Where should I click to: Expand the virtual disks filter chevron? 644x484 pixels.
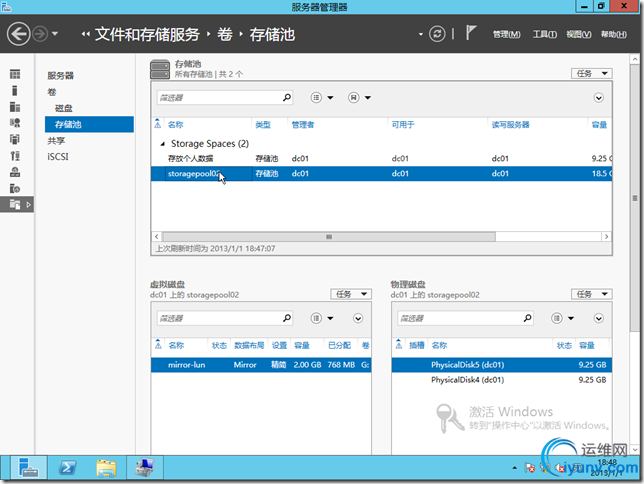tap(358, 318)
